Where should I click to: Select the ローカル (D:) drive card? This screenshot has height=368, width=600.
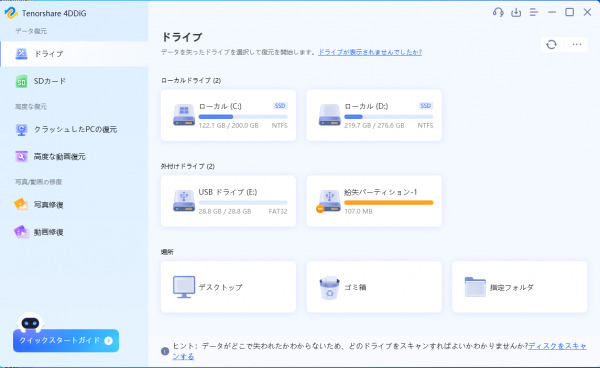[374, 115]
